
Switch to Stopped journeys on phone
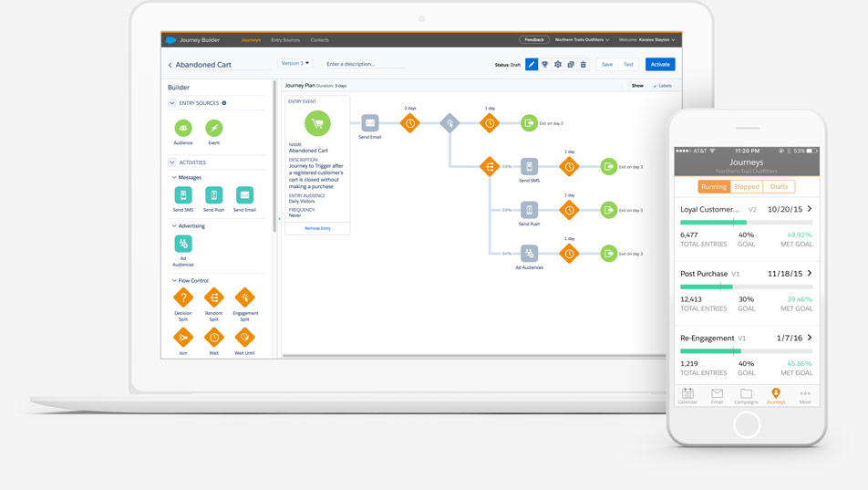747,186
